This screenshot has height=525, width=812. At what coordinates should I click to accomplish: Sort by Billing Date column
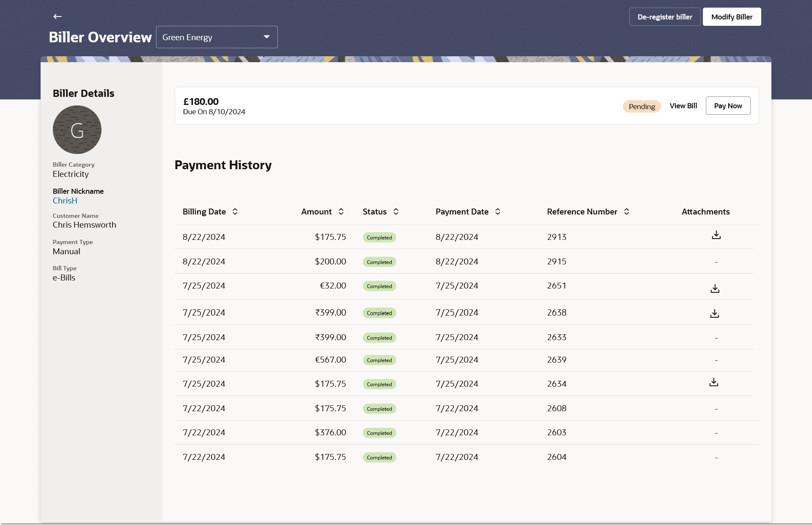pyautogui.click(x=235, y=212)
